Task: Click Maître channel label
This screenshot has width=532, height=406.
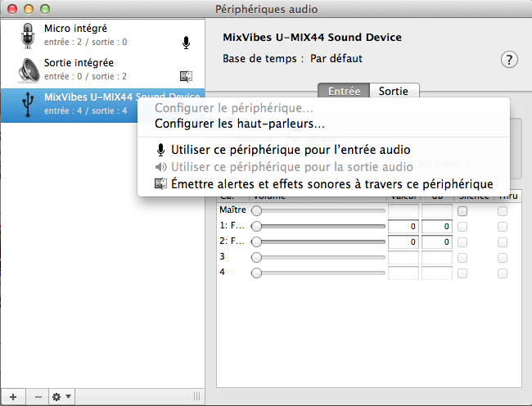Action: (x=232, y=210)
